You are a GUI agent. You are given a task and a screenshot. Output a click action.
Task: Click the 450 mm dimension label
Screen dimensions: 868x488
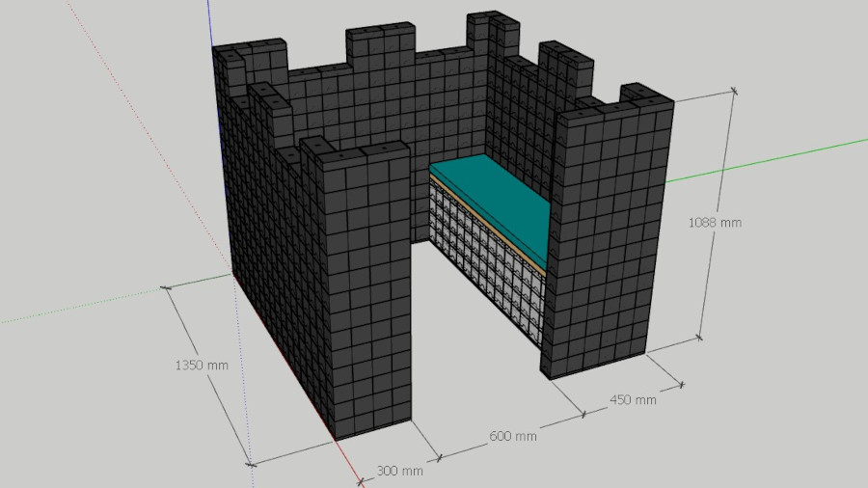click(633, 399)
